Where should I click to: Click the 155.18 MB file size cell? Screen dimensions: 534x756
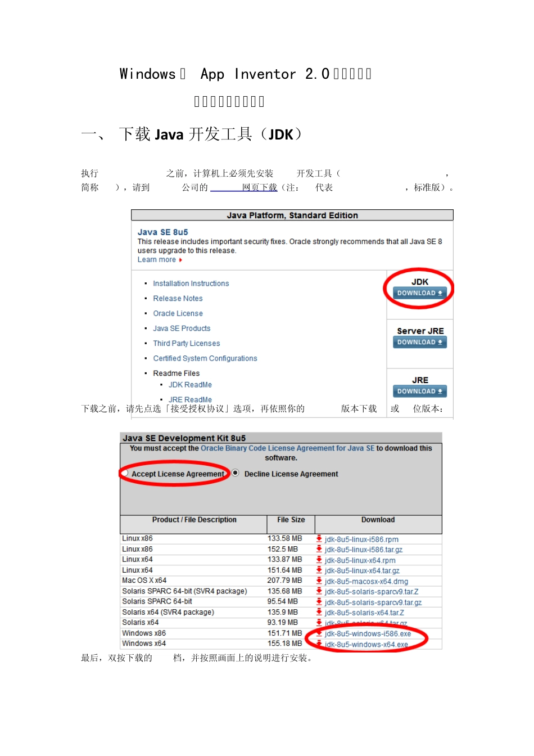click(284, 643)
